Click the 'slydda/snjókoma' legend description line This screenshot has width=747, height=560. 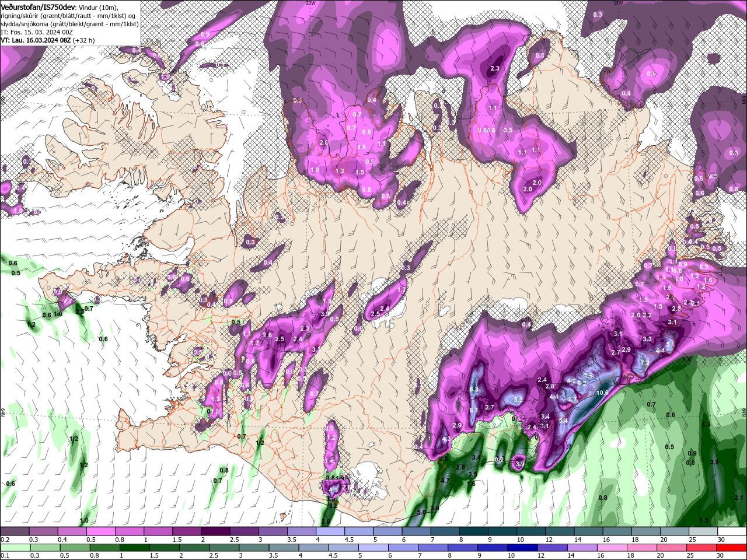point(69,24)
